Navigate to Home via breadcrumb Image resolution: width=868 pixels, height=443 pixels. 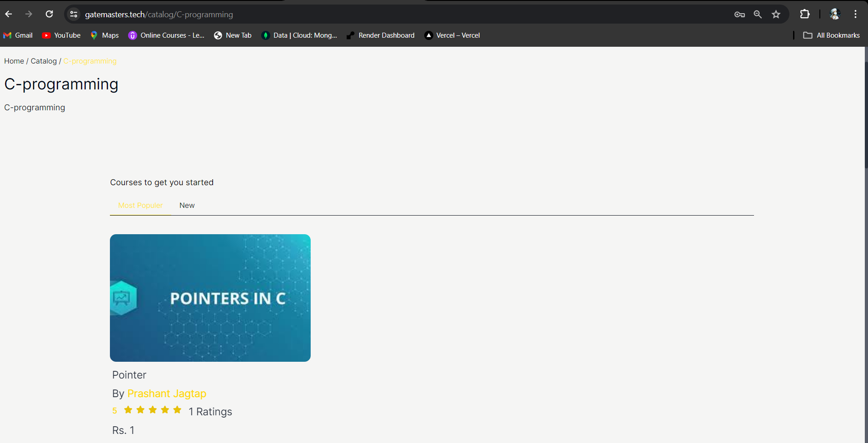point(14,61)
